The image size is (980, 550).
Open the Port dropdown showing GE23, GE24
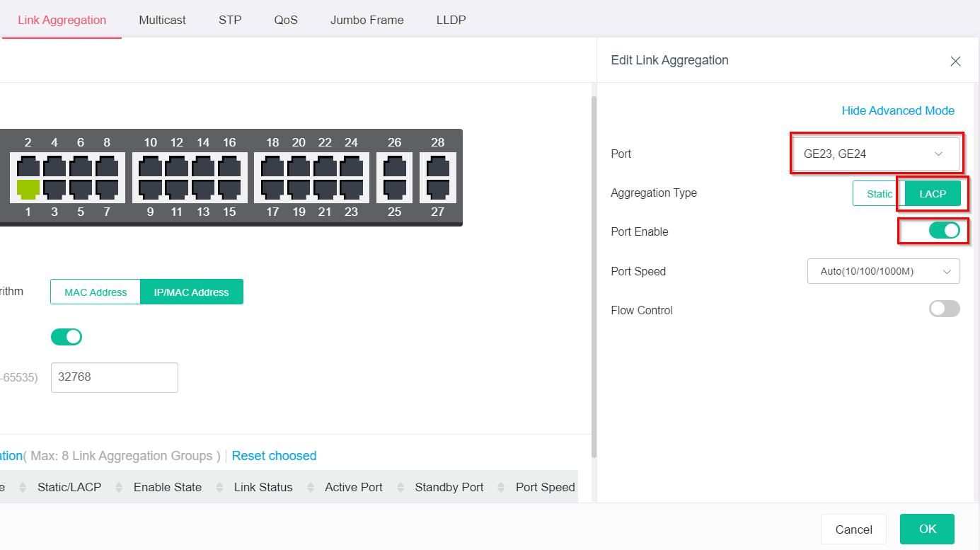[x=875, y=154]
